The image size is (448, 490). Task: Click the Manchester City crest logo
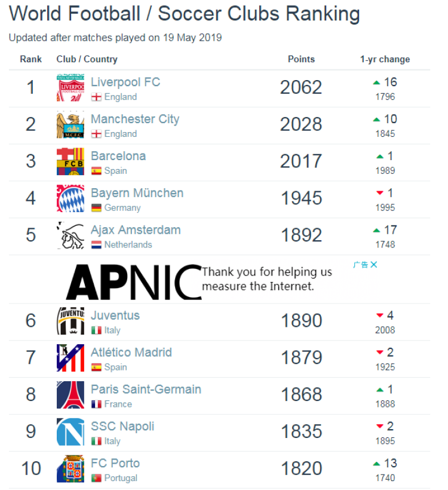[x=70, y=124]
